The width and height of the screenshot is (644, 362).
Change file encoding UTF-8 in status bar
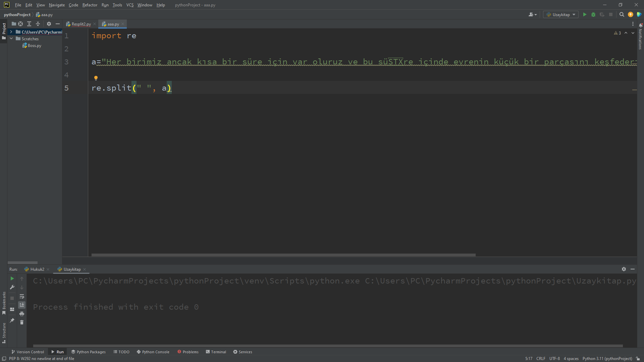(554, 359)
